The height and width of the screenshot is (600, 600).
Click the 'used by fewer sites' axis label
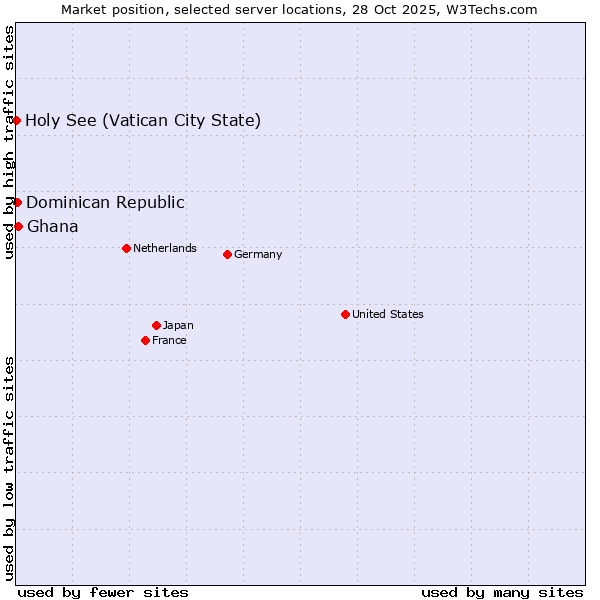(103, 592)
